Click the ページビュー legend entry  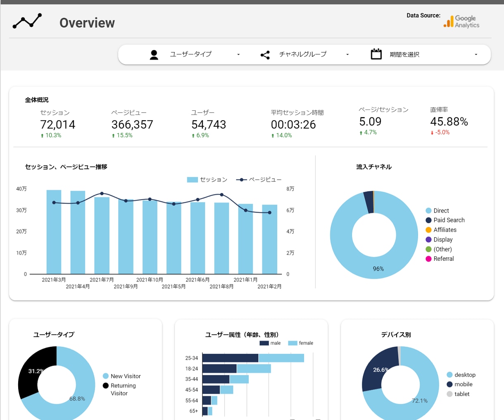point(259,179)
